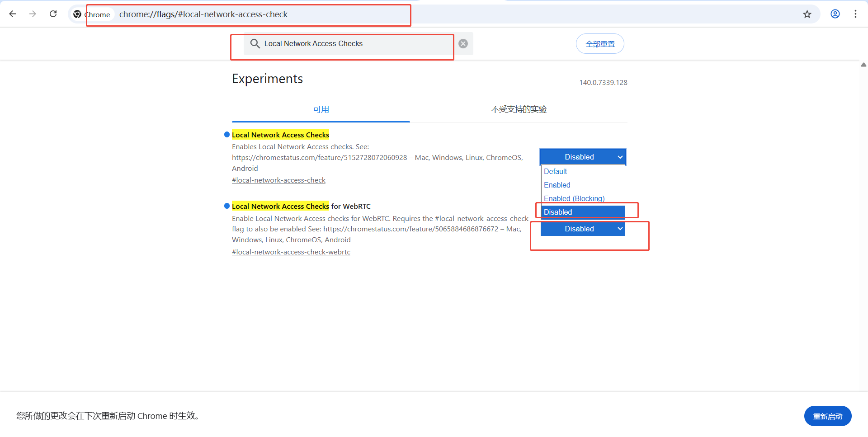Click the 重新启动 relaunch button
Image resolution: width=868 pixels, height=437 pixels.
(827, 416)
